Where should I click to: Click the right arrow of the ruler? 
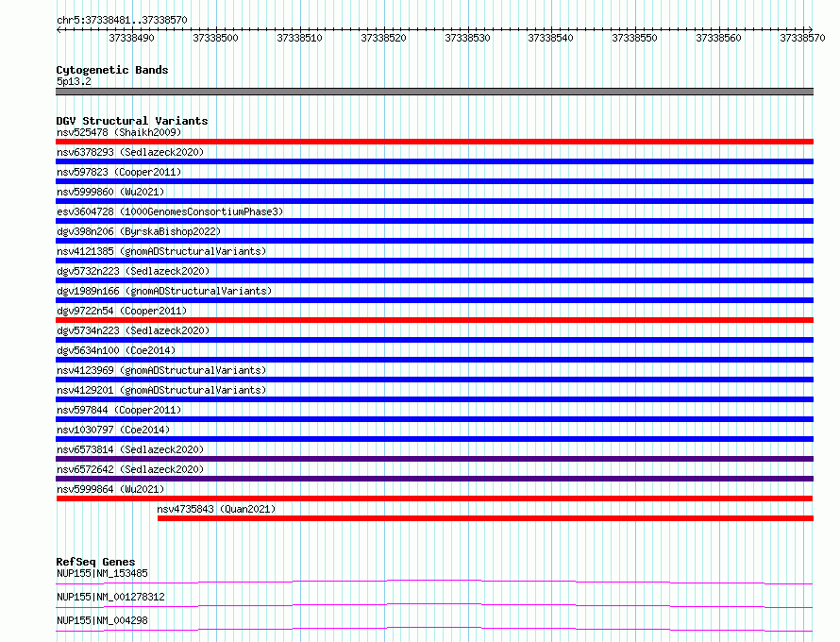[x=811, y=29]
